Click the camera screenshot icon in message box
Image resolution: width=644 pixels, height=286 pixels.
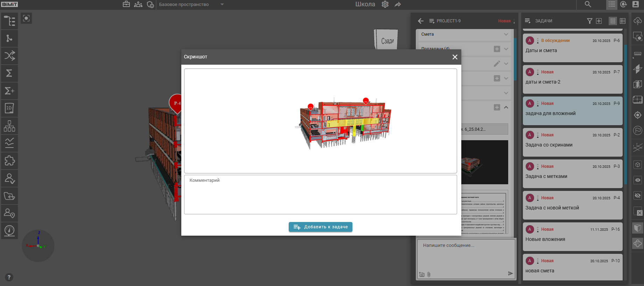pos(422,274)
